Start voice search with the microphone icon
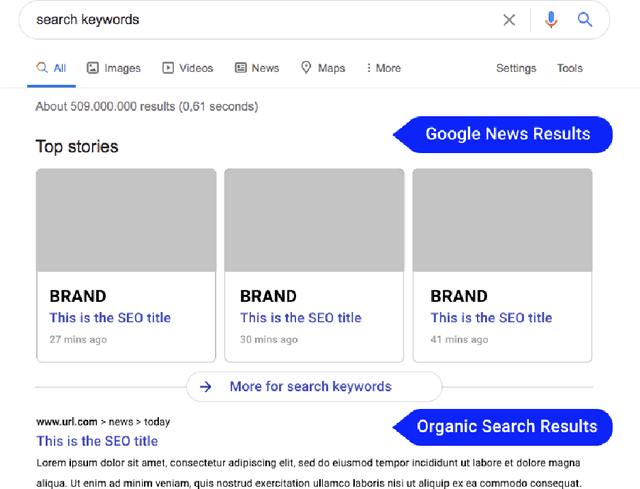This screenshot has width=640, height=489. click(551, 20)
